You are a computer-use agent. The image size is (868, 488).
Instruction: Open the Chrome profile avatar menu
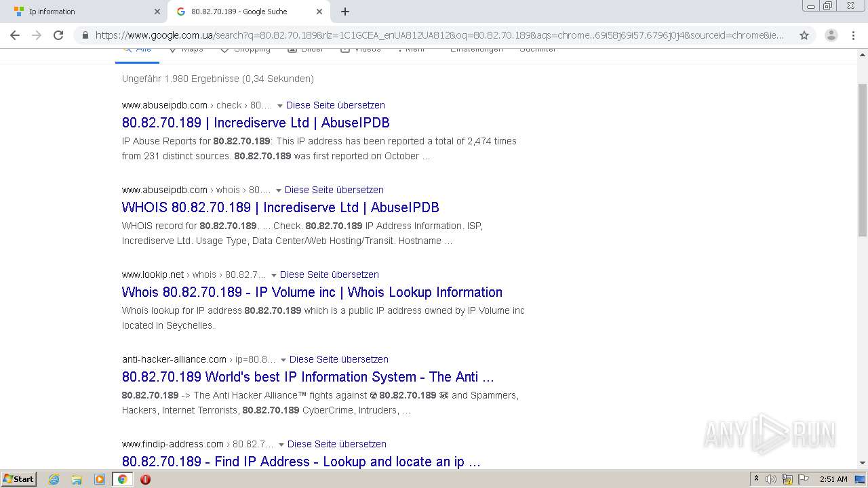(x=831, y=35)
